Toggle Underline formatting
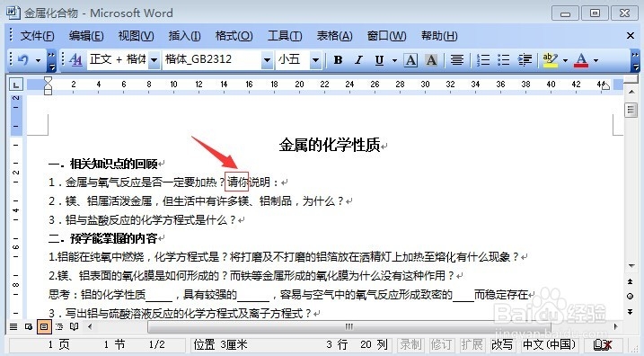Viewport: 644px width, 356px height. coord(379,60)
